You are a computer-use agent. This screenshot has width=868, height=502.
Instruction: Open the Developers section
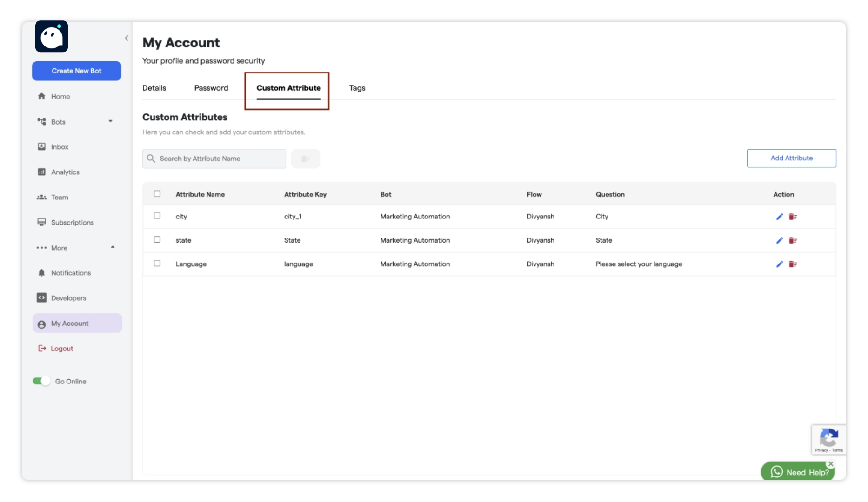pyautogui.click(x=68, y=298)
